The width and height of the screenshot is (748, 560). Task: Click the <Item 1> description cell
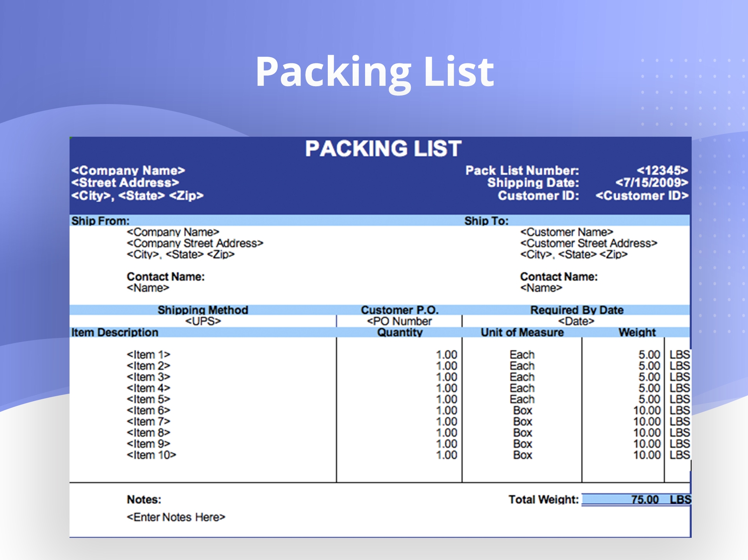point(148,355)
